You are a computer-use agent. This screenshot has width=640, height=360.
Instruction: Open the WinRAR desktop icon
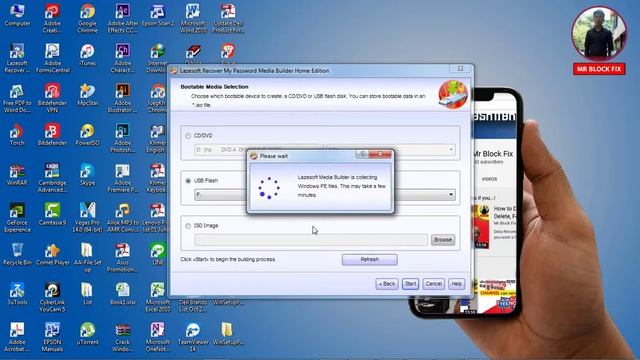pyautogui.click(x=17, y=175)
